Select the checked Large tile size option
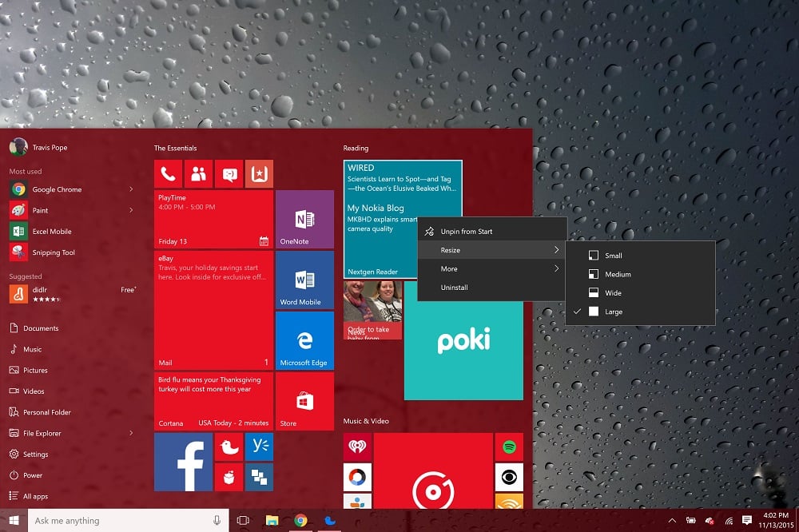799x532 pixels. tap(640, 312)
